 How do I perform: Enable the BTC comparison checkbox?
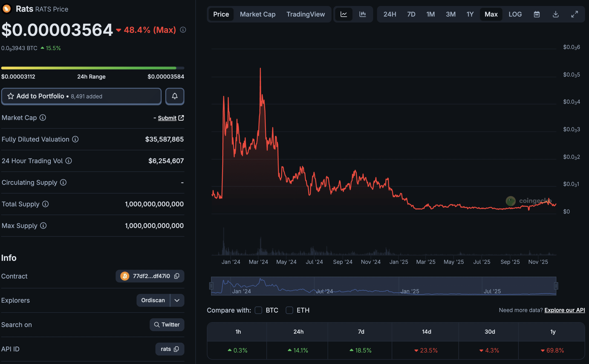(x=258, y=310)
